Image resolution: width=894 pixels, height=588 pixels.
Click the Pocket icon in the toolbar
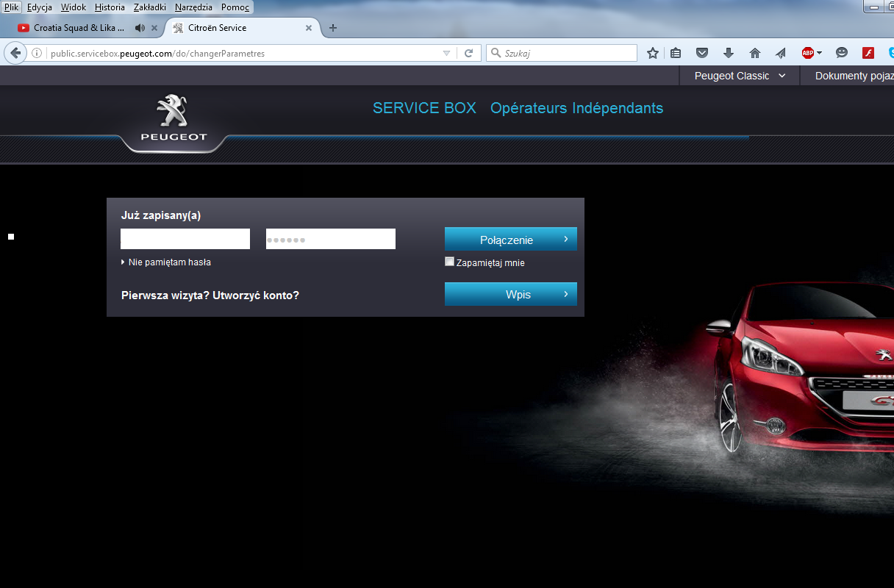pyautogui.click(x=702, y=53)
